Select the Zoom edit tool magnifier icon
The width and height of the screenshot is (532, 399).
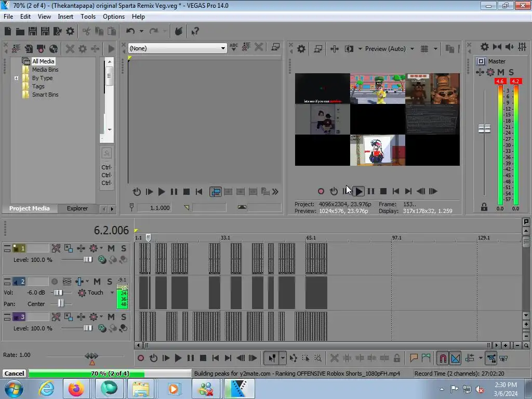318,358
